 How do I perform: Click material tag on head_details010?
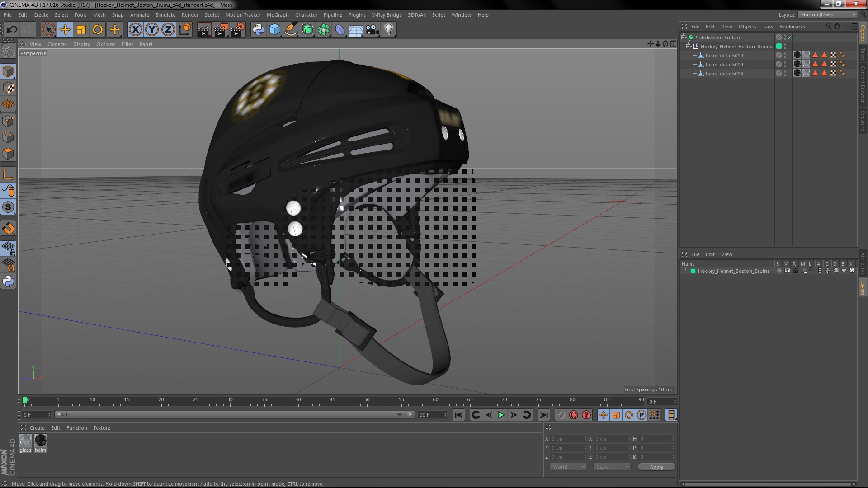coord(797,55)
